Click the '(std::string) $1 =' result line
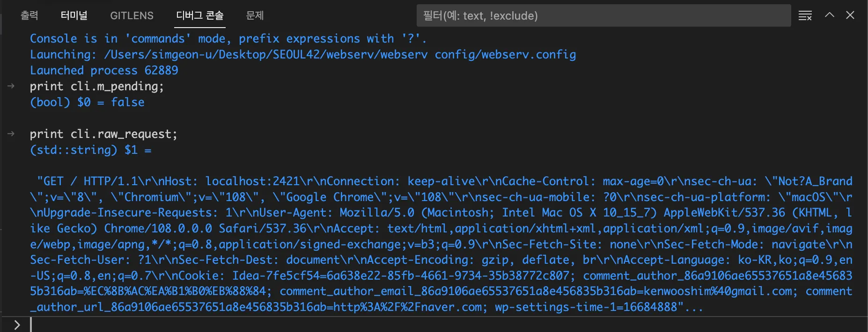Image resolution: width=868 pixels, height=332 pixels. (91, 150)
